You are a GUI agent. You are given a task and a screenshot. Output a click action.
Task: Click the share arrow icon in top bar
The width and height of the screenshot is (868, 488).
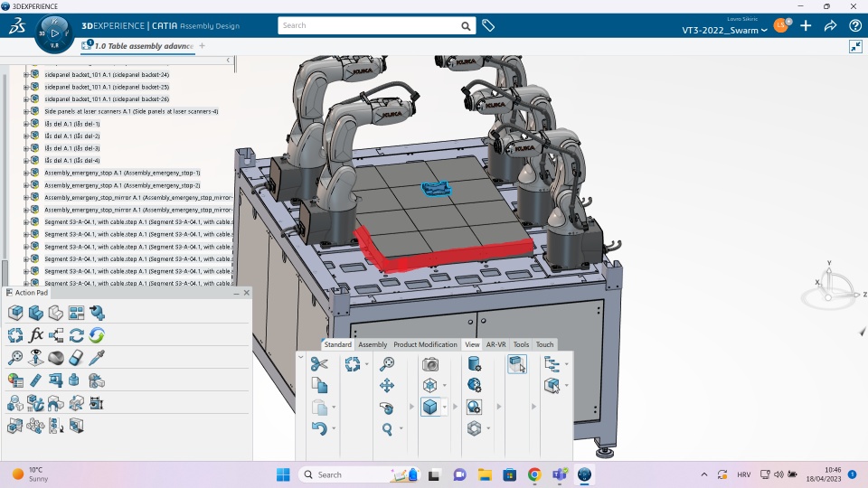click(x=830, y=25)
